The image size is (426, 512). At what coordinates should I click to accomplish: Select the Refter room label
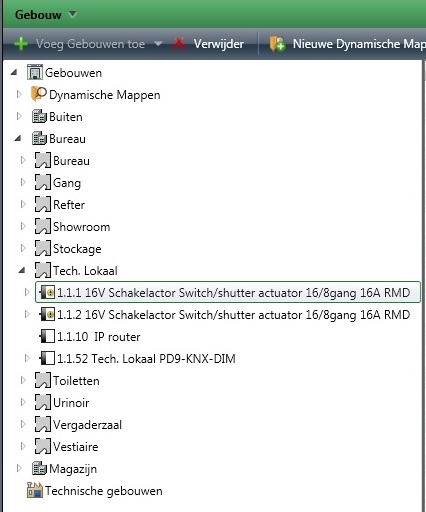click(x=69, y=205)
